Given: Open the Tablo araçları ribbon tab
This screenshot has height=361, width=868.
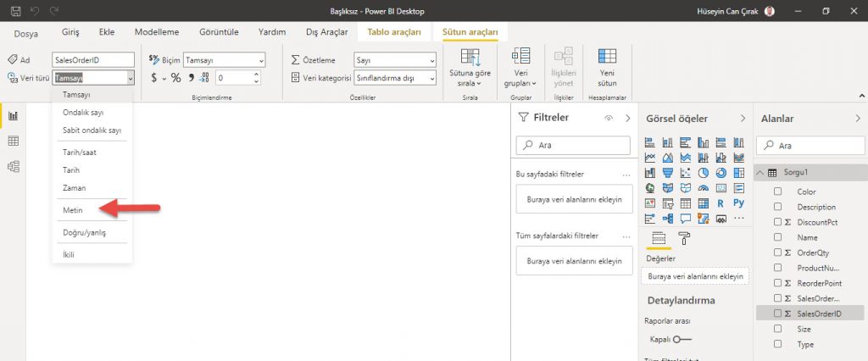Looking at the screenshot, I should click(394, 32).
